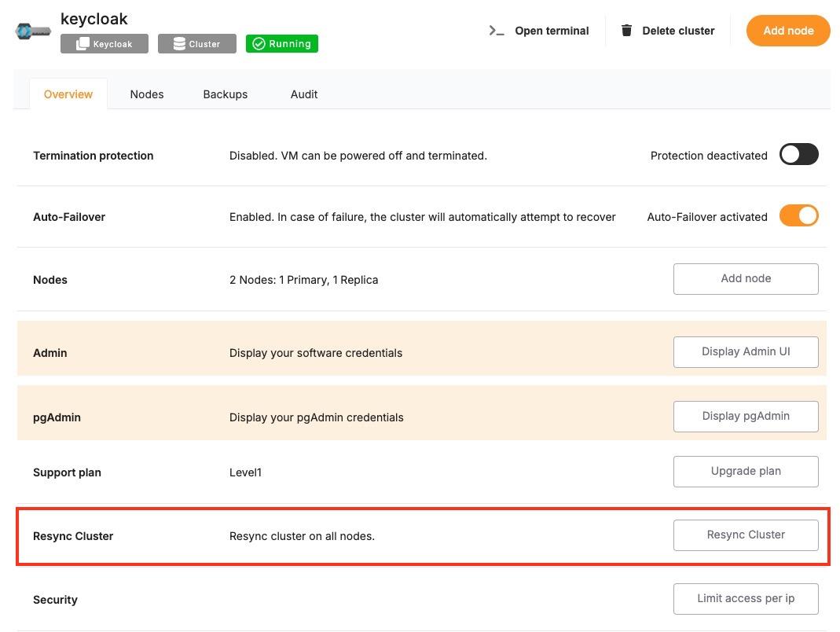The height and width of the screenshot is (632, 840).
Task: Click the terminal prompt icon
Action: pos(496,31)
